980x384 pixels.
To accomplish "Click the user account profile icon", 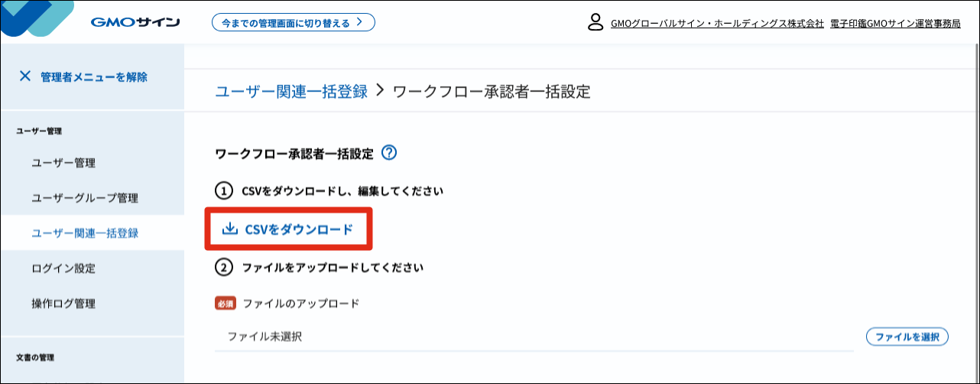I will pos(595,22).
